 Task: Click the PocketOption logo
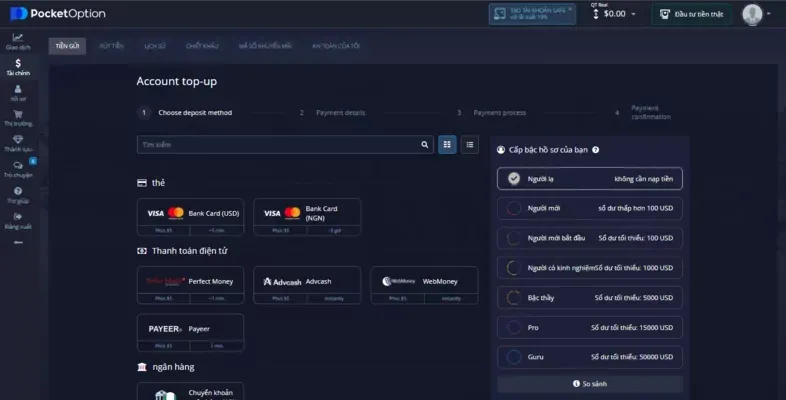[58, 14]
